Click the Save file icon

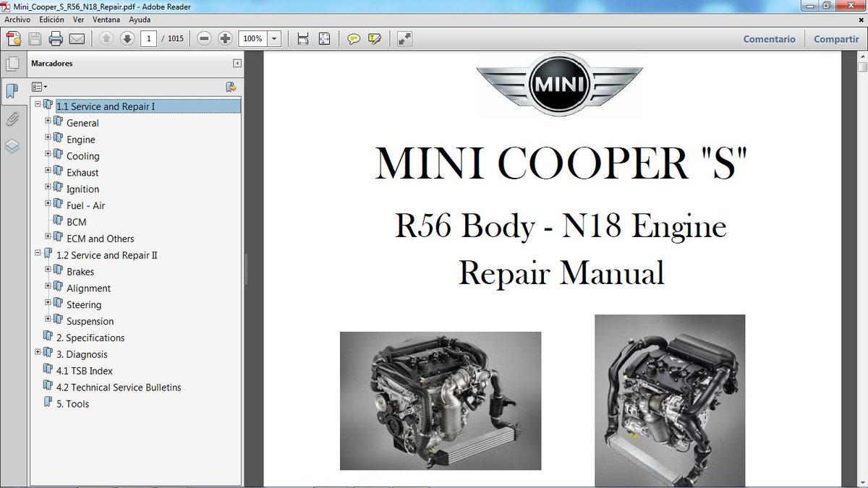[x=35, y=39]
